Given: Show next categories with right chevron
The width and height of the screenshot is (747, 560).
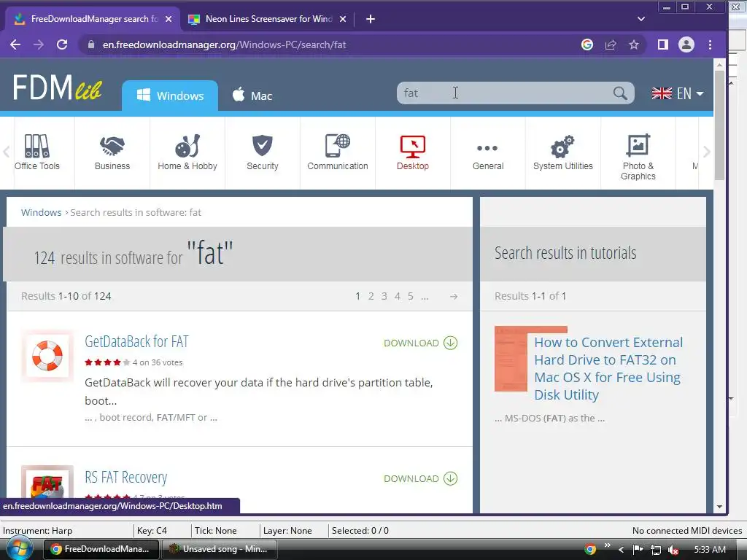Looking at the screenshot, I should pos(706,152).
